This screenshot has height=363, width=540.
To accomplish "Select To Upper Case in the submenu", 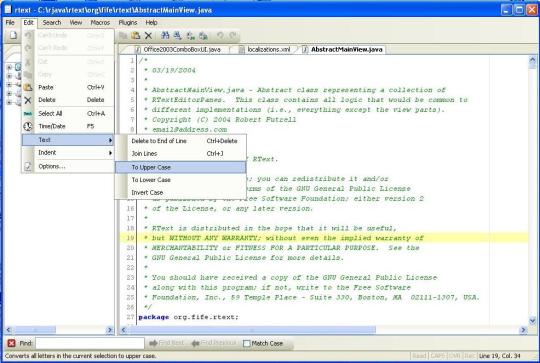I will [180, 167].
